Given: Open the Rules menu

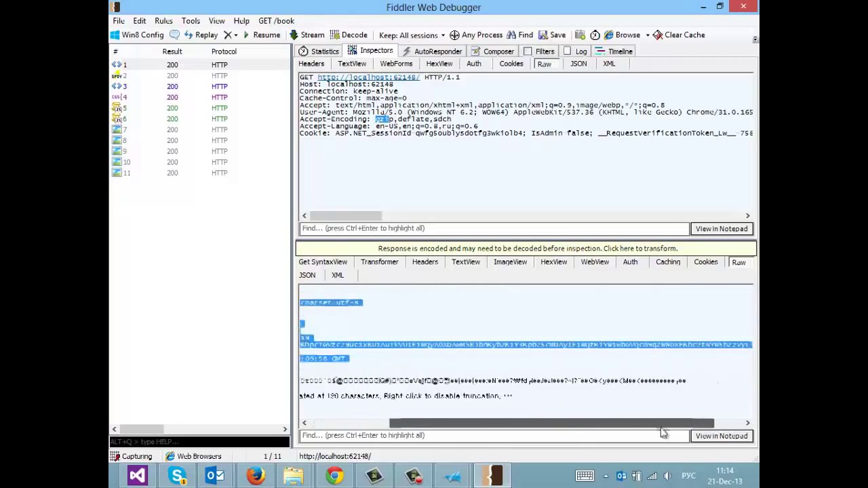Looking at the screenshot, I should [163, 21].
